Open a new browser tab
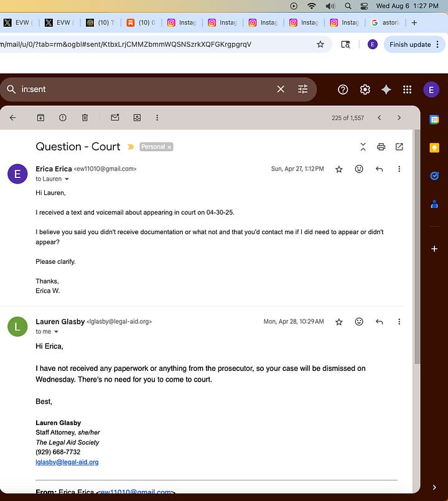The image size is (448, 501). point(414,22)
